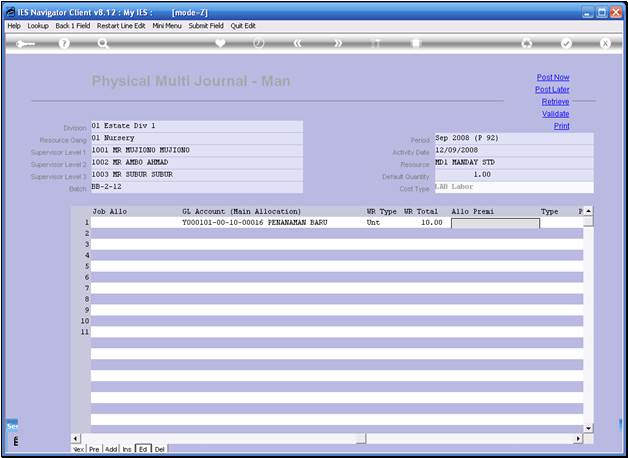
Task: Click the checkmark confirm icon
Action: [x=566, y=44]
